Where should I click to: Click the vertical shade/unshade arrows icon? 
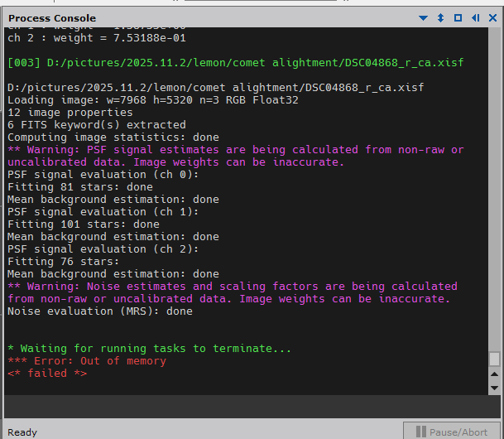tap(440, 17)
